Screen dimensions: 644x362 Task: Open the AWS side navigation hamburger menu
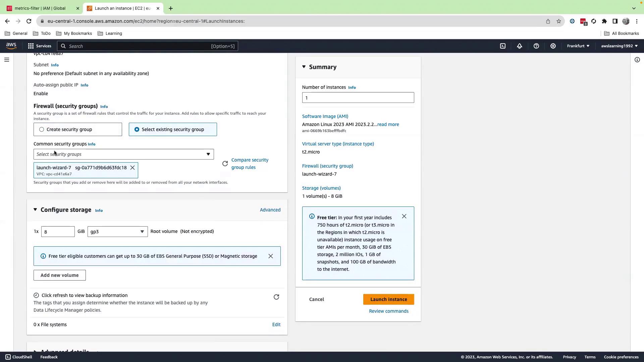pos(7,60)
